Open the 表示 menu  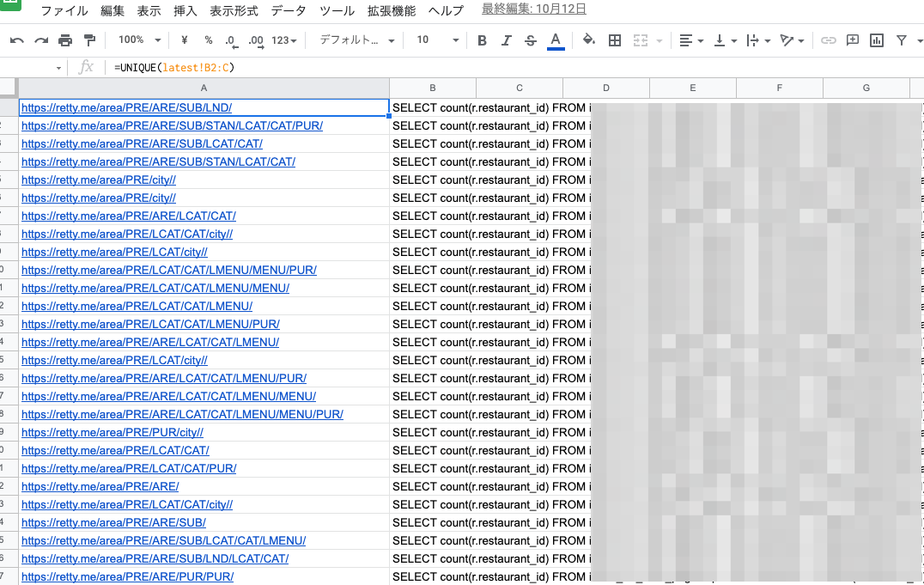point(149,10)
